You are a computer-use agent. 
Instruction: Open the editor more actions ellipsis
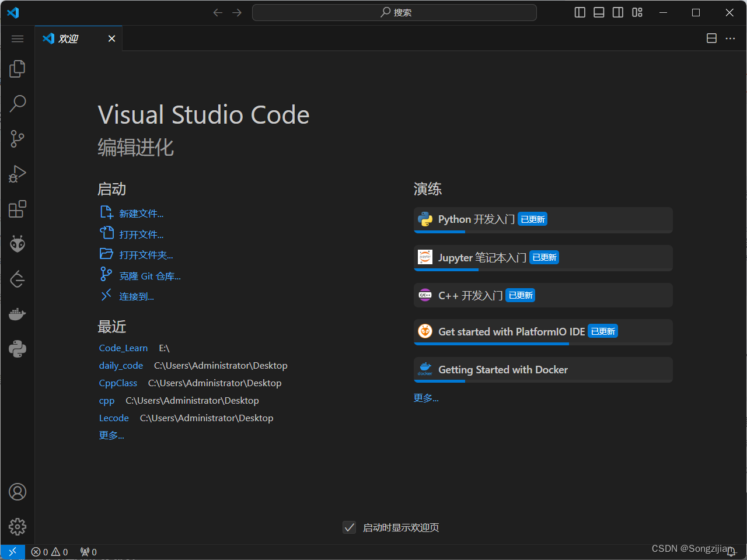(x=730, y=38)
